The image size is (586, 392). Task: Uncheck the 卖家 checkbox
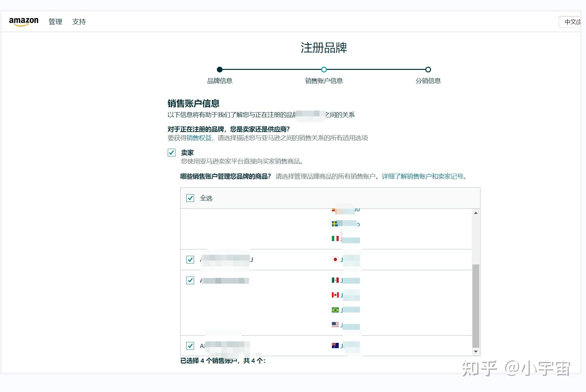coord(172,153)
